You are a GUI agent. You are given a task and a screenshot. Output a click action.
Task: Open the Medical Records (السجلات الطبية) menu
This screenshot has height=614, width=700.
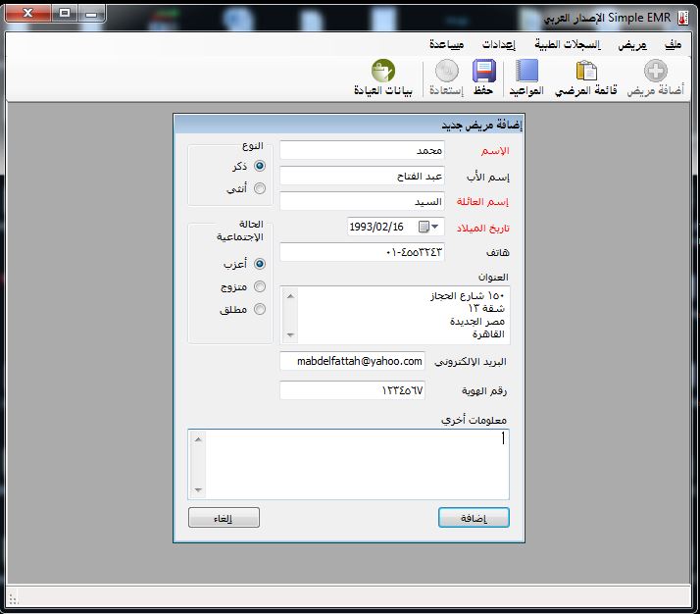click(568, 44)
